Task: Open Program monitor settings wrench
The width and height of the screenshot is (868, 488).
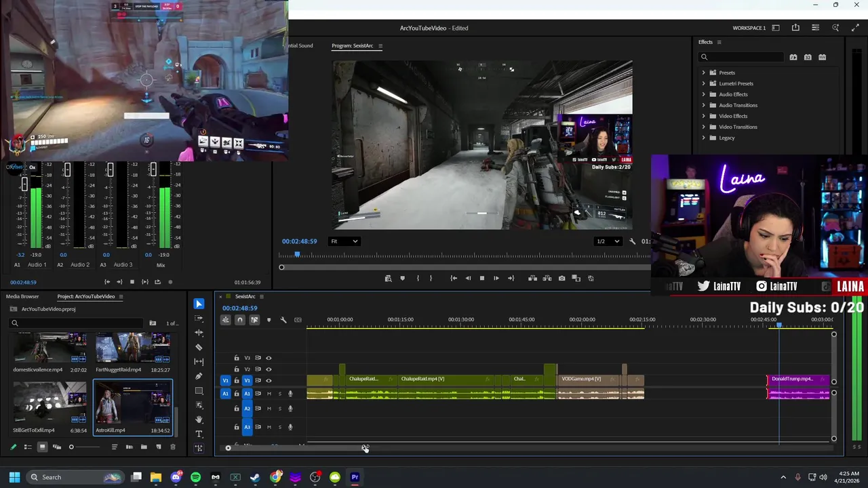Action: (x=632, y=241)
